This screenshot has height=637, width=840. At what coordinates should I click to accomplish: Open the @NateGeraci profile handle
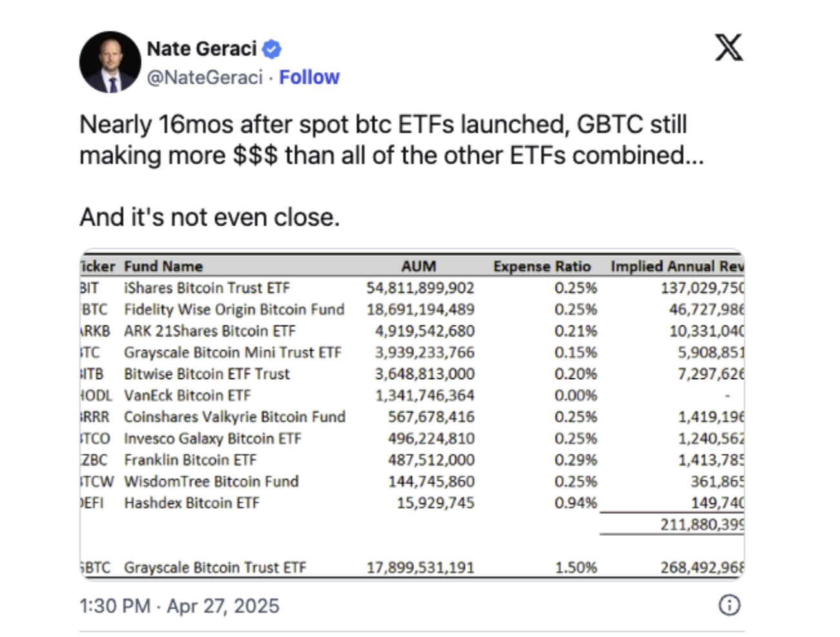[201, 77]
